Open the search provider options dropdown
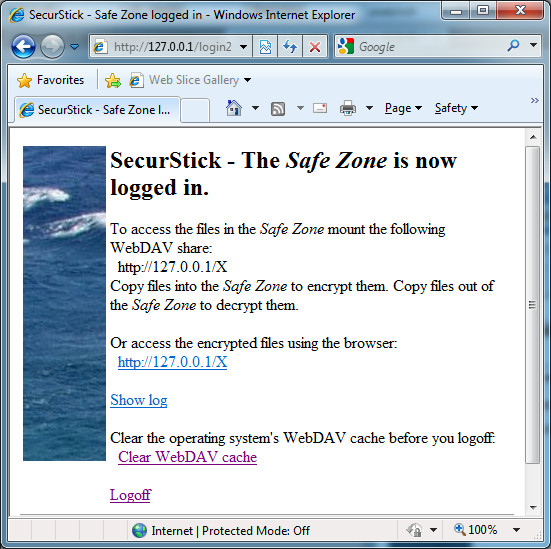Viewport: 551px width, 549px height. [533, 45]
